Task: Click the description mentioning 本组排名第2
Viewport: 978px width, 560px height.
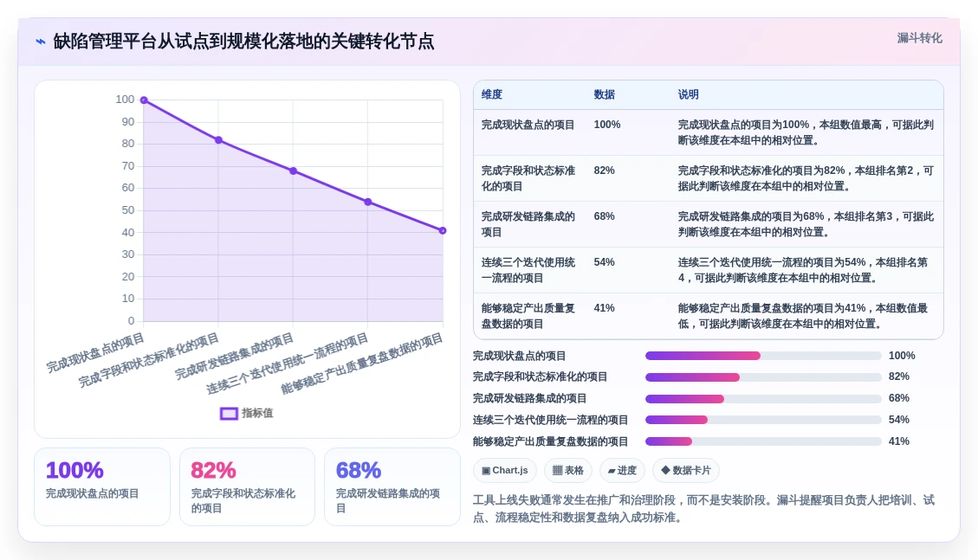Action: point(806,178)
